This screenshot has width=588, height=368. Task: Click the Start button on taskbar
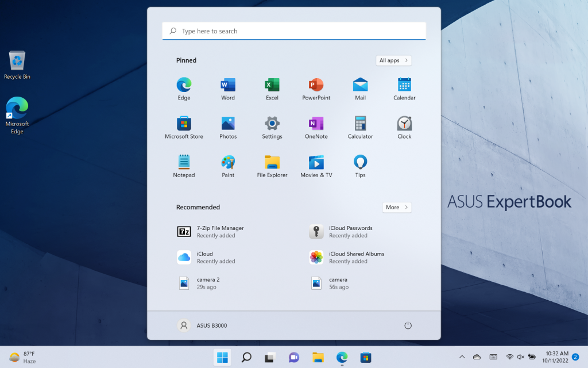tap(222, 357)
